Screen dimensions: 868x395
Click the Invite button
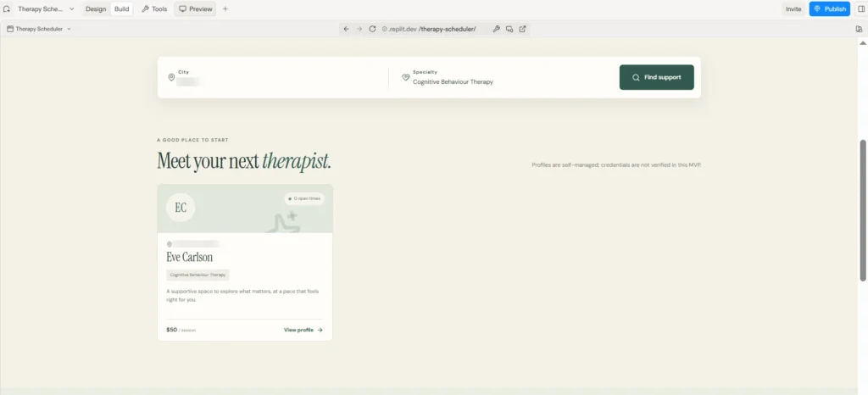pyautogui.click(x=793, y=8)
